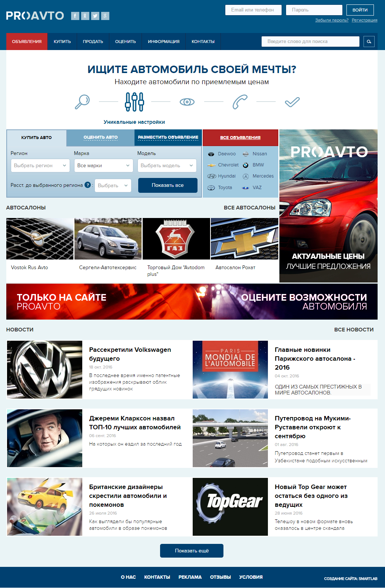Open the Британские дизайнеры news headline
Viewport: 385px width, 588px height.
pyautogui.click(x=128, y=496)
